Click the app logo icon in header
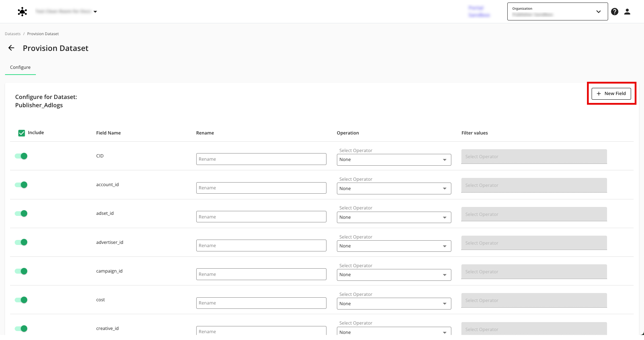 [22, 12]
